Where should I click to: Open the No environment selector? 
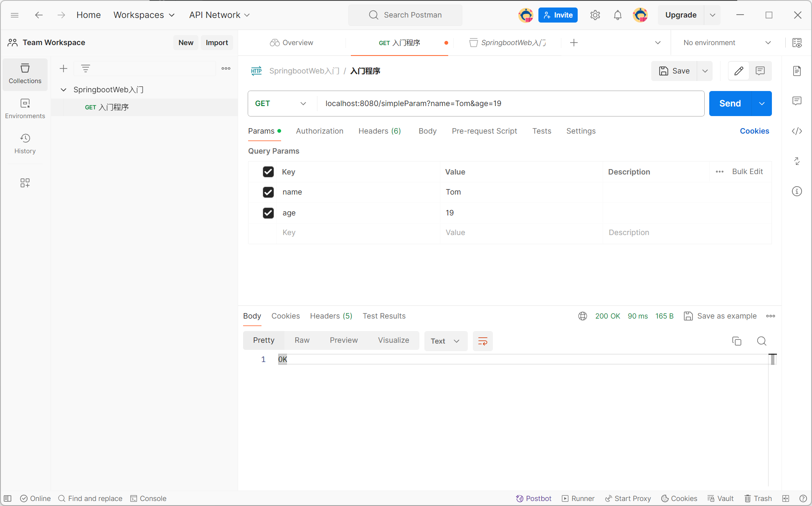coord(727,43)
